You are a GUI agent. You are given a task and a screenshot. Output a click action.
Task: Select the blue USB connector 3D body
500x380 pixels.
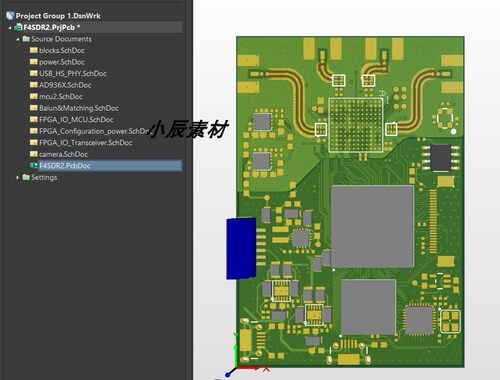click(241, 248)
